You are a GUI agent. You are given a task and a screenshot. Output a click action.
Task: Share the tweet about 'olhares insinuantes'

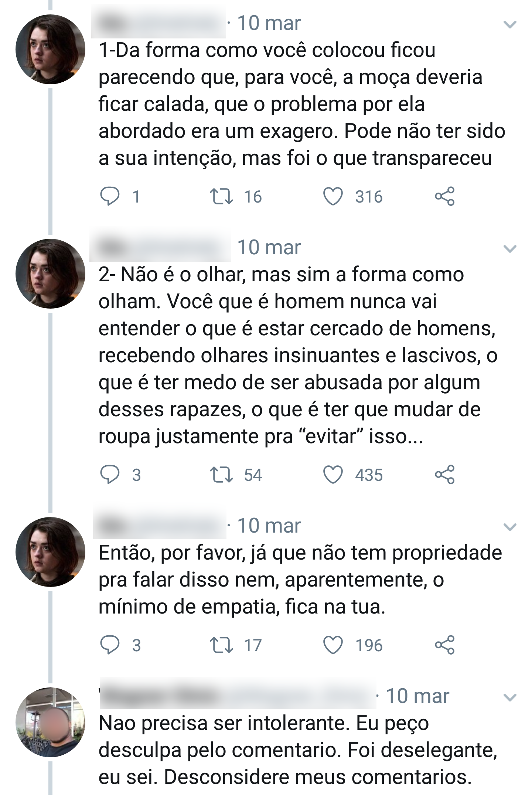(444, 475)
